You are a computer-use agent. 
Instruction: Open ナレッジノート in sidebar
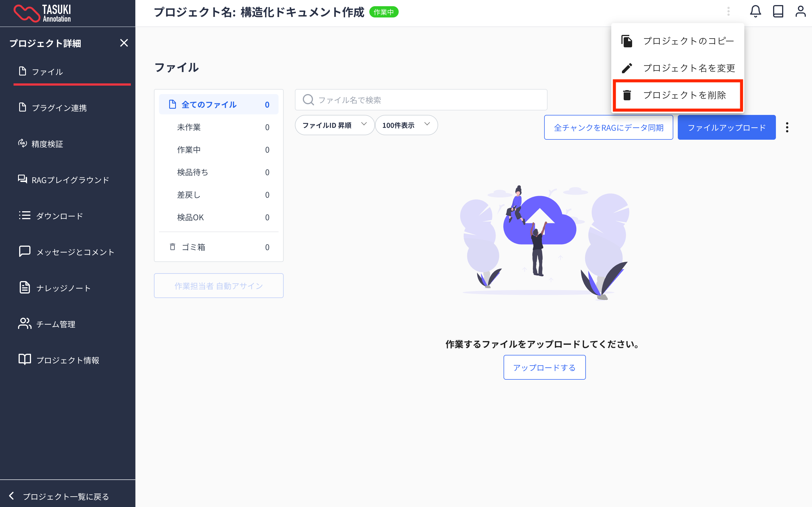point(63,288)
